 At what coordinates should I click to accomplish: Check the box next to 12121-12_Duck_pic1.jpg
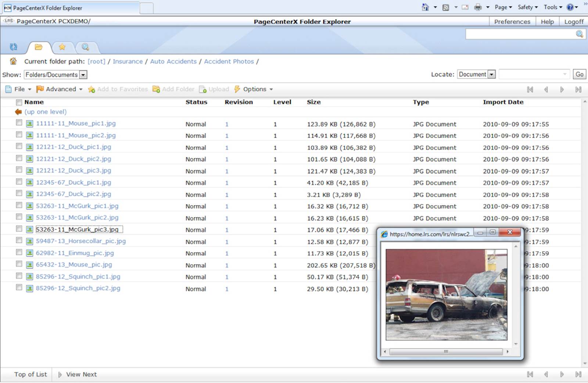point(19,146)
